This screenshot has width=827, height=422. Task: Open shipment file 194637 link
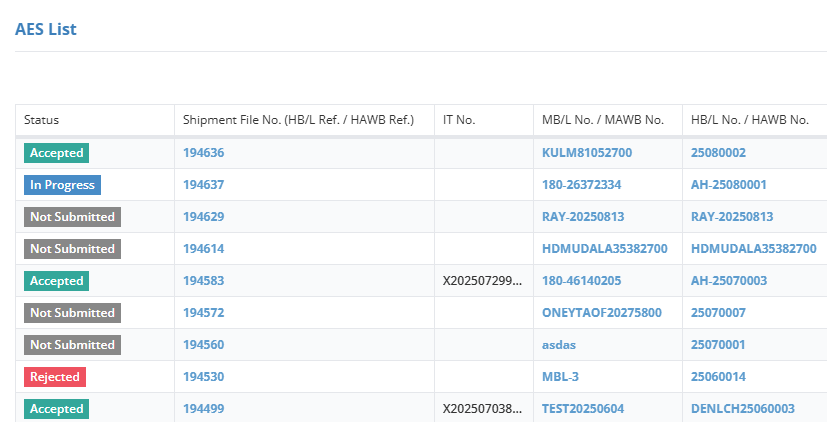pyautogui.click(x=203, y=185)
